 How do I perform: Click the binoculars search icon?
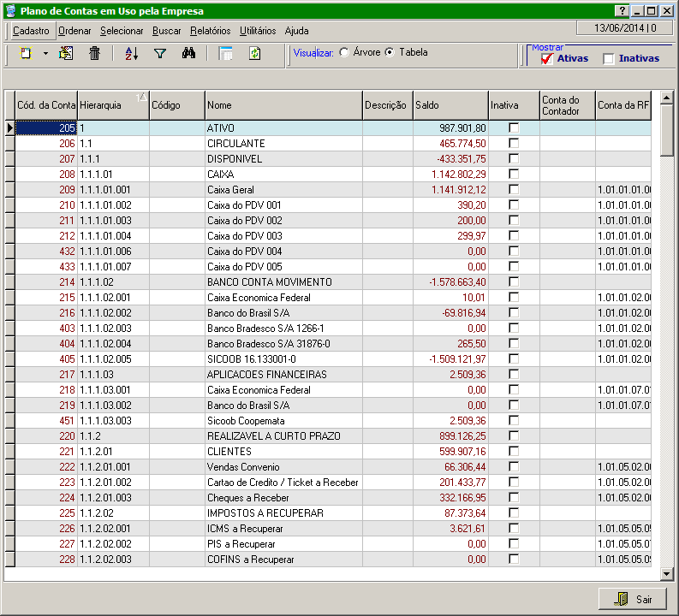(x=189, y=54)
